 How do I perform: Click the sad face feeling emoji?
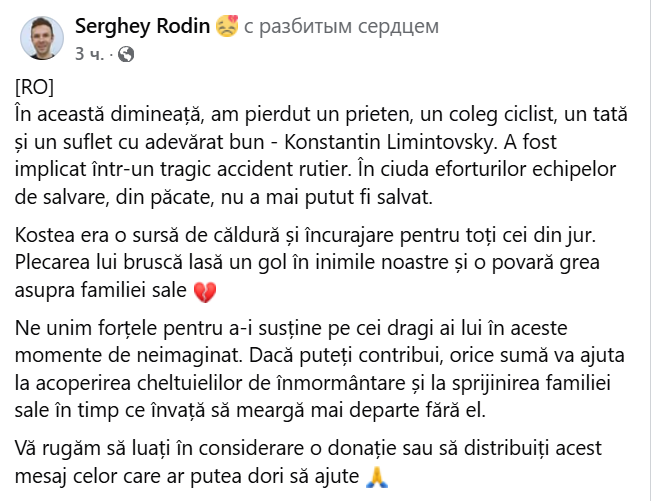point(227,26)
